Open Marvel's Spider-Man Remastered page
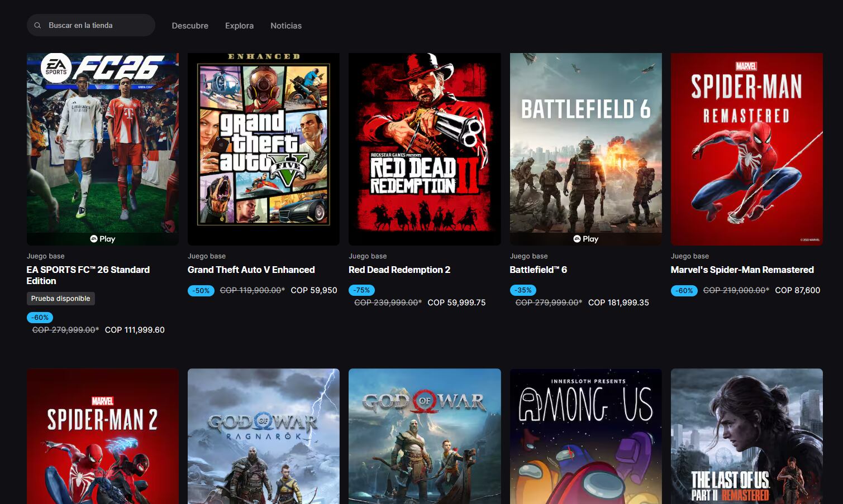843x504 pixels. (x=741, y=270)
